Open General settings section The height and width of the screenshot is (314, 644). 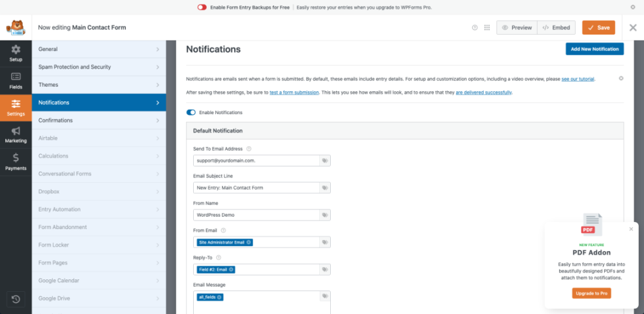(99, 50)
